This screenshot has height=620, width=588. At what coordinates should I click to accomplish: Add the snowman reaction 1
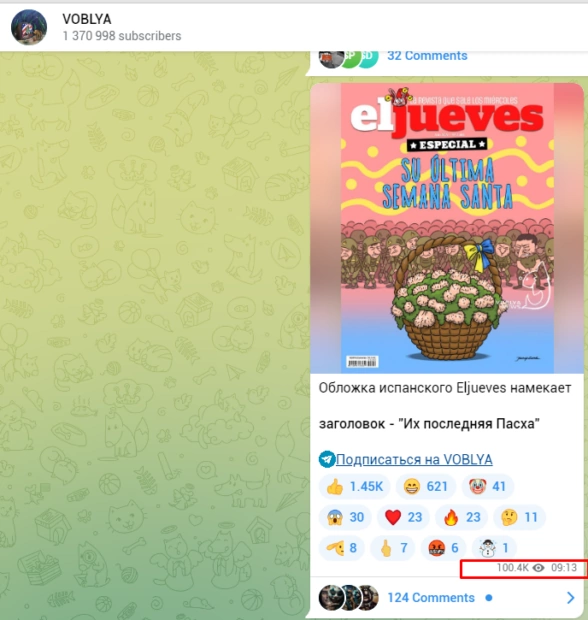pyautogui.click(x=494, y=548)
